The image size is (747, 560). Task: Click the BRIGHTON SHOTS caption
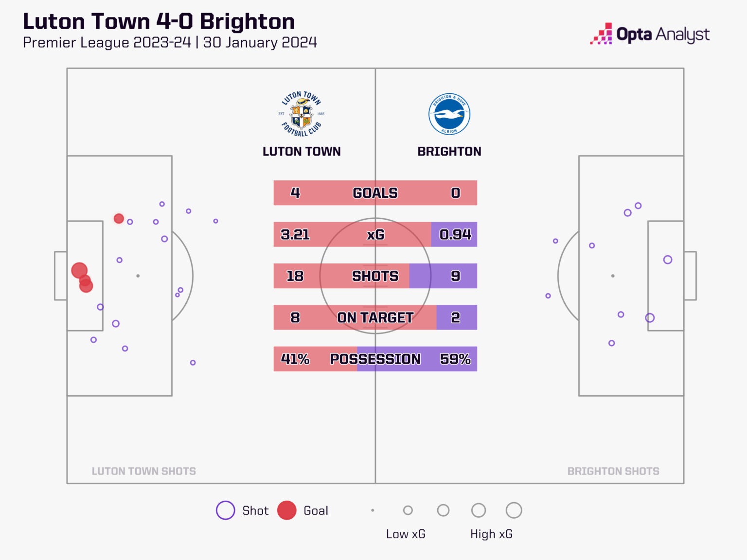coord(613,471)
